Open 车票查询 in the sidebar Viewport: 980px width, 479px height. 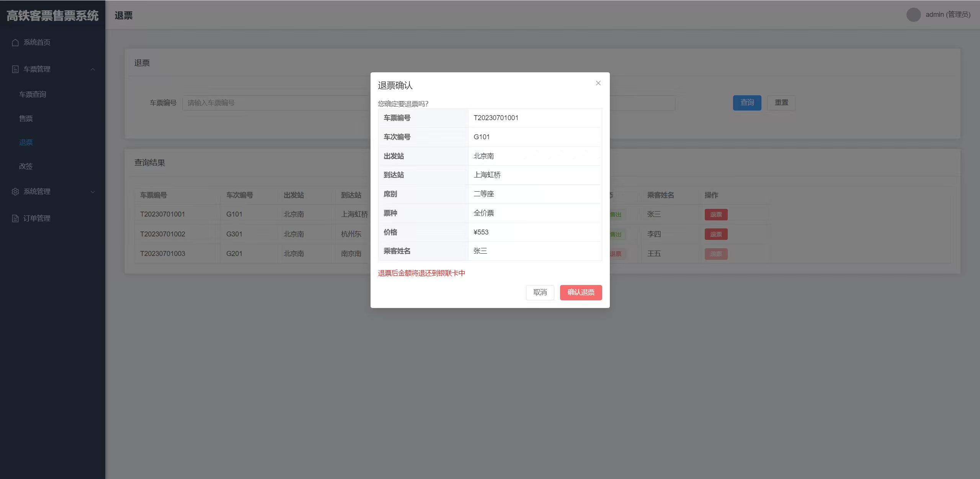[x=33, y=94]
